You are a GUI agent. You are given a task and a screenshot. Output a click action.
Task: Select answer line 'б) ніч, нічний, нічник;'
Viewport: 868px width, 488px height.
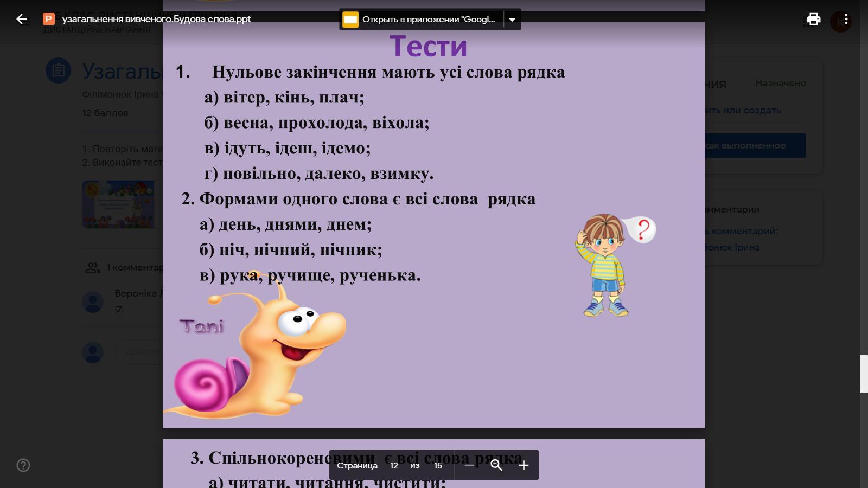291,250
